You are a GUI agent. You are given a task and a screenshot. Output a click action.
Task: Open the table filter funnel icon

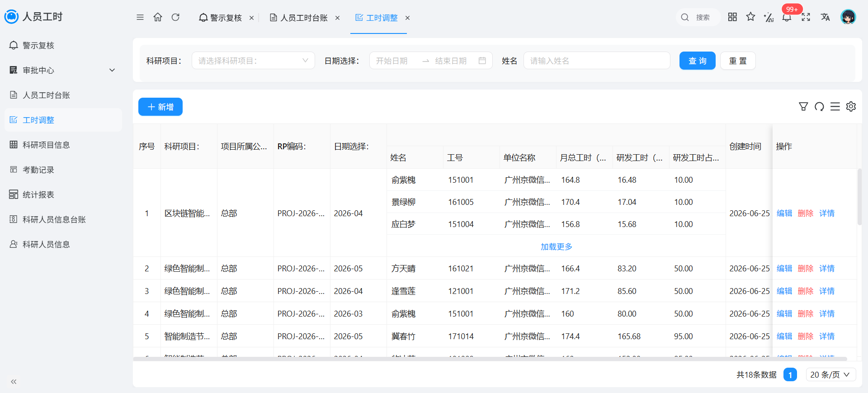pyautogui.click(x=803, y=106)
